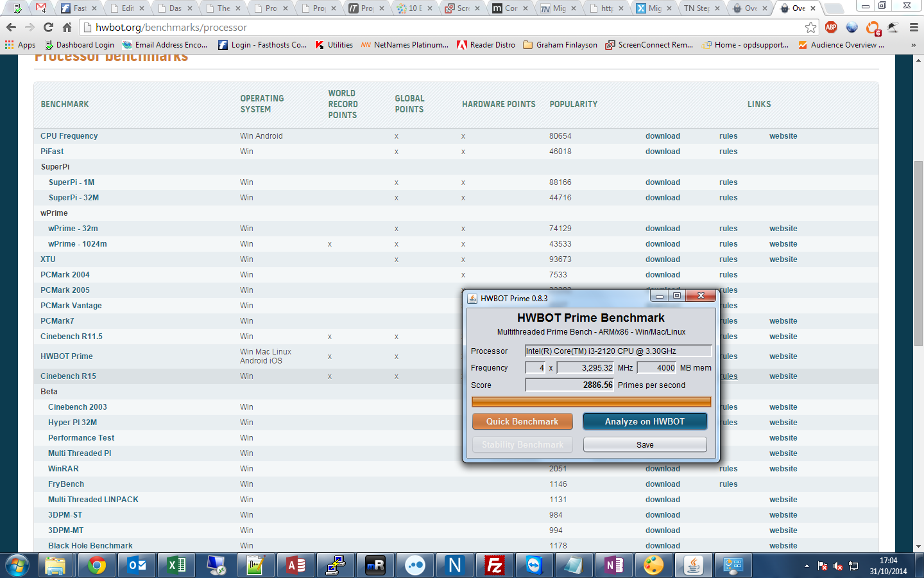
Task: Go back with the browser back arrow
Action: click(x=11, y=27)
